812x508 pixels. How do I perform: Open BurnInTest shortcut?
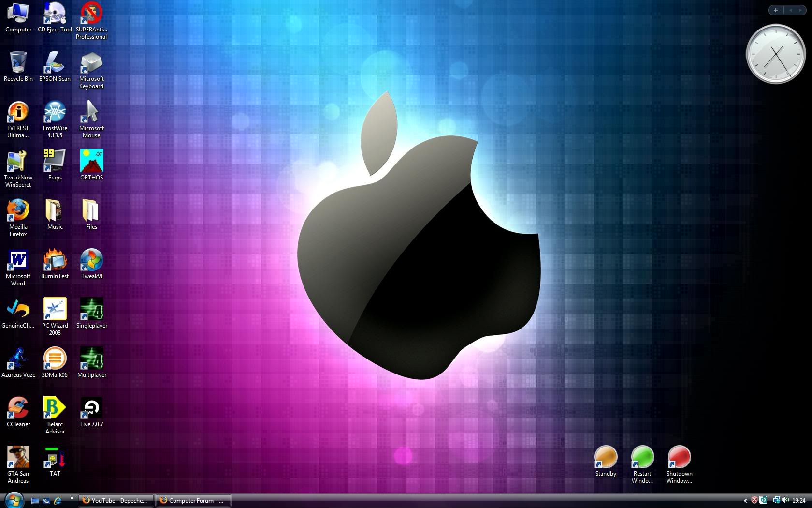click(55, 264)
